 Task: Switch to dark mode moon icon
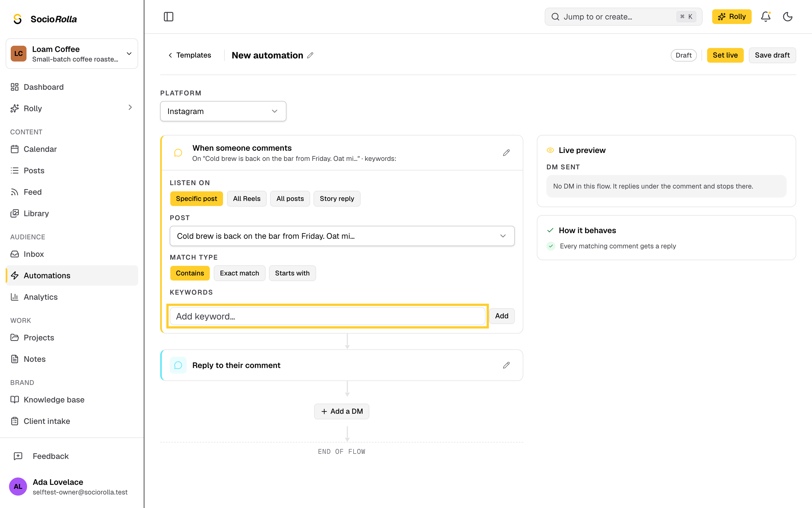pyautogui.click(x=787, y=17)
